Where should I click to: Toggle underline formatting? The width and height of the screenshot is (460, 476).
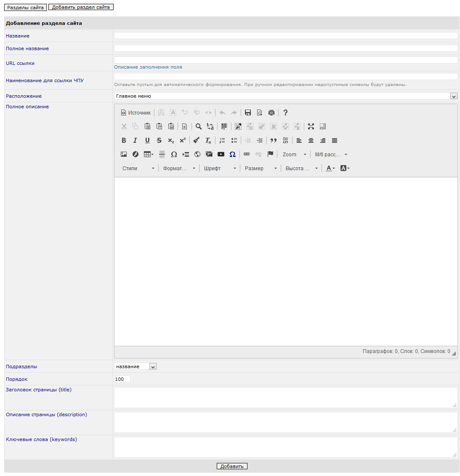[147, 140]
